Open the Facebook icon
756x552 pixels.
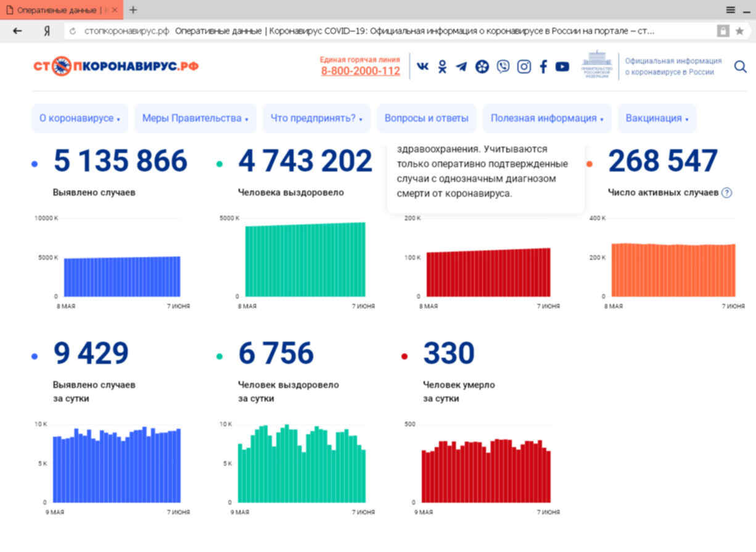pyautogui.click(x=543, y=67)
